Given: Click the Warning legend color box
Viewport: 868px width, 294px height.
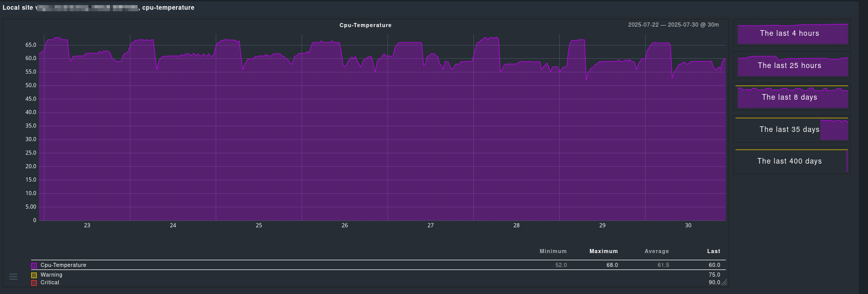Looking at the screenshot, I should click(x=34, y=275).
